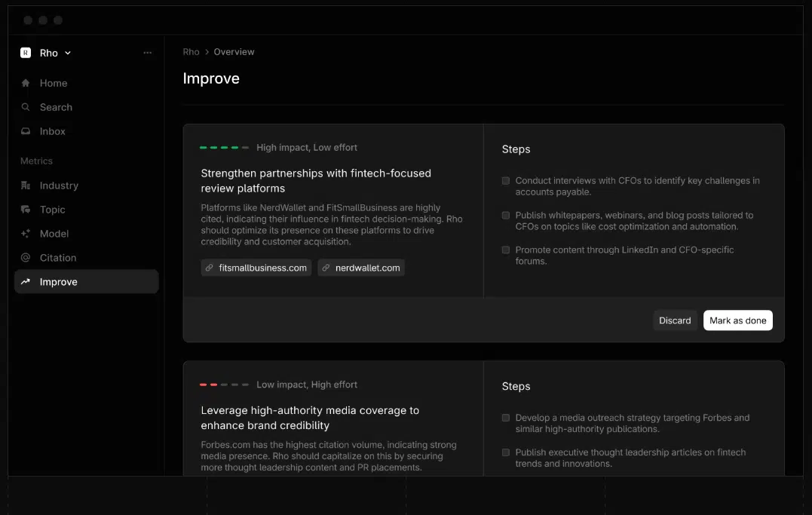Click the Search magnifier icon
812x515 pixels.
(26, 107)
